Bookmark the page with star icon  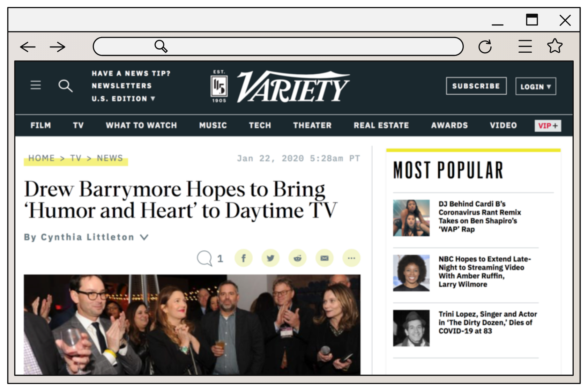555,46
